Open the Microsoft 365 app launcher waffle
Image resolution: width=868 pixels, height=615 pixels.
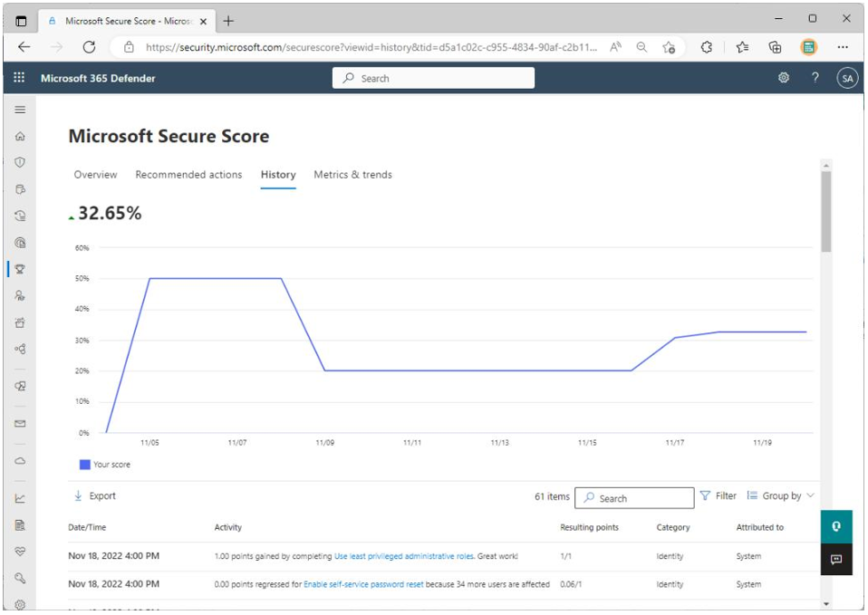pyautogui.click(x=19, y=78)
